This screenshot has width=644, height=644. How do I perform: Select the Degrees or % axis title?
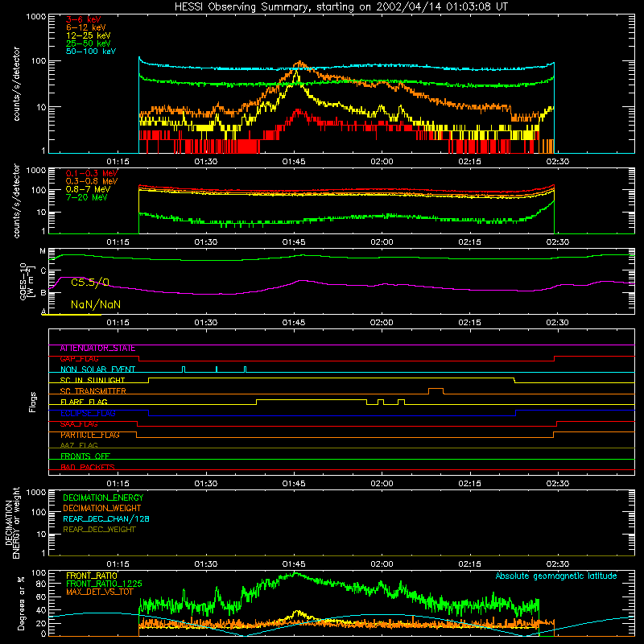pyautogui.click(x=22, y=604)
